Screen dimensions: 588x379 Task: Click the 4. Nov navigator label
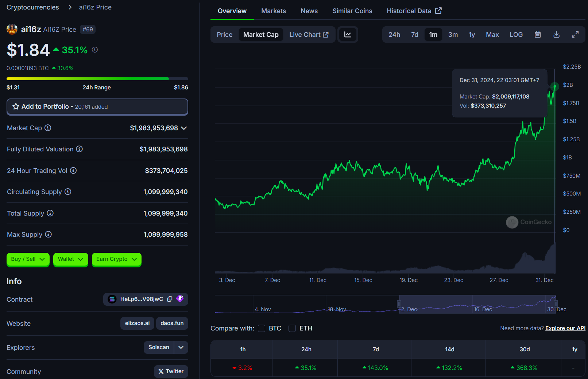coord(263,309)
